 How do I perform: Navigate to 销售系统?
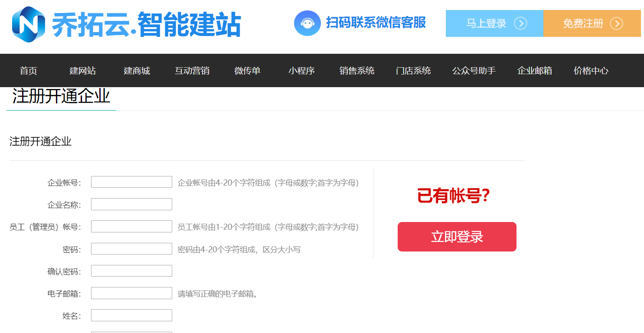[x=356, y=70]
